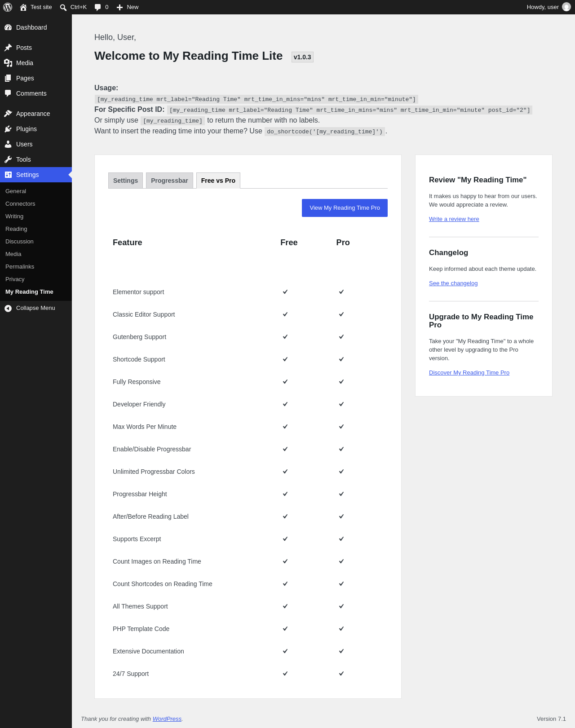Click the Media sidebar icon
Image resolution: width=575 pixels, height=728 pixels.
pyautogui.click(x=8, y=63)
